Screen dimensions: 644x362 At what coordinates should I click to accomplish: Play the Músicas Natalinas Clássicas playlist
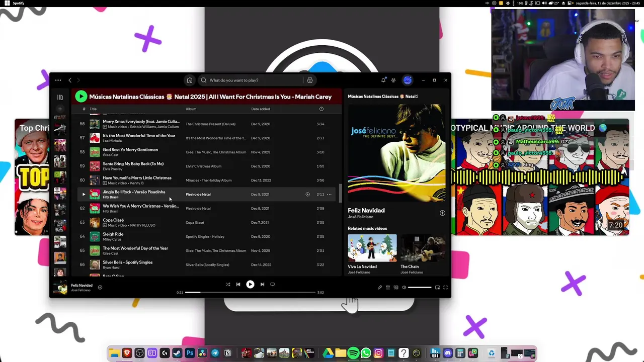point(81,97)
